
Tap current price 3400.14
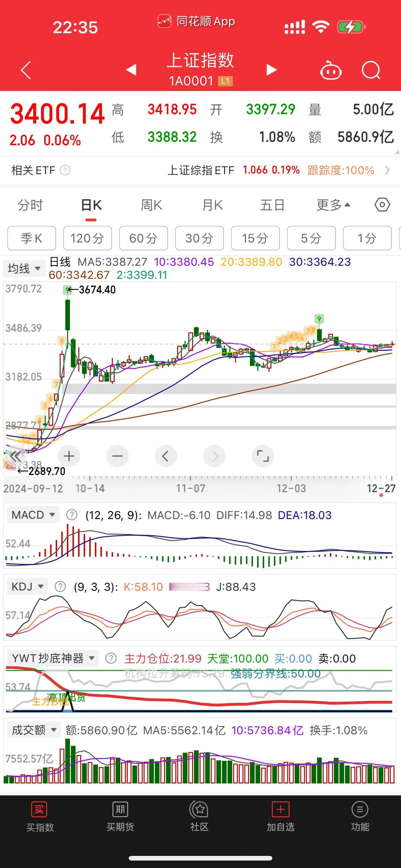(57, 114)
